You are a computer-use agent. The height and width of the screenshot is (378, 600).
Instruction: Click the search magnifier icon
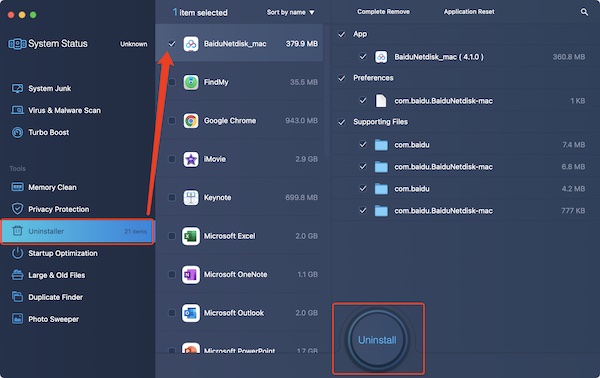tap(584, 12)
